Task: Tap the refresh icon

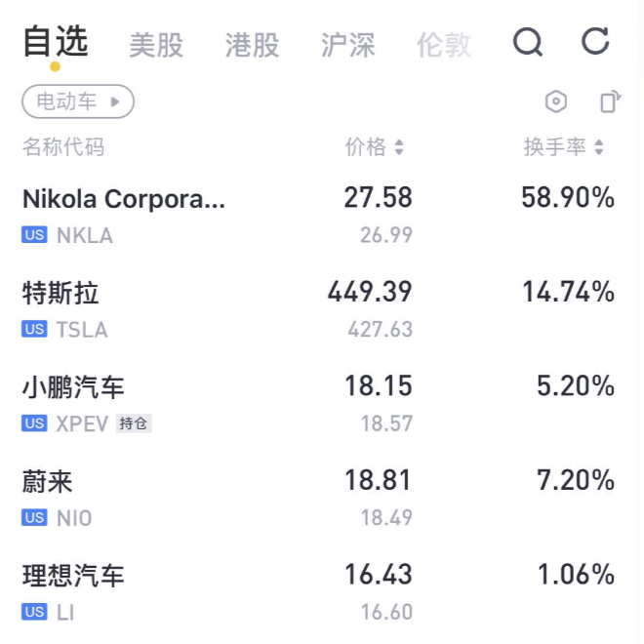Action: [x=595, y=42]
